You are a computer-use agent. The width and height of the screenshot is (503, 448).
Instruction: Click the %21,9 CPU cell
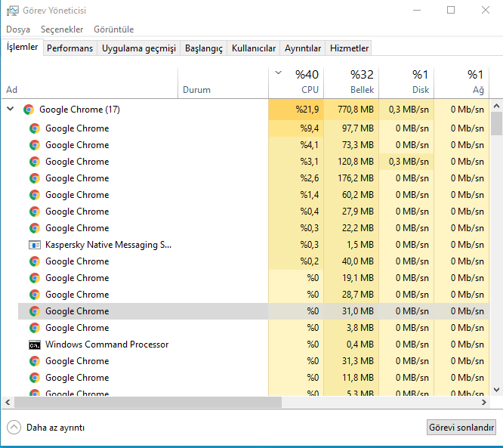coord(296,110)
